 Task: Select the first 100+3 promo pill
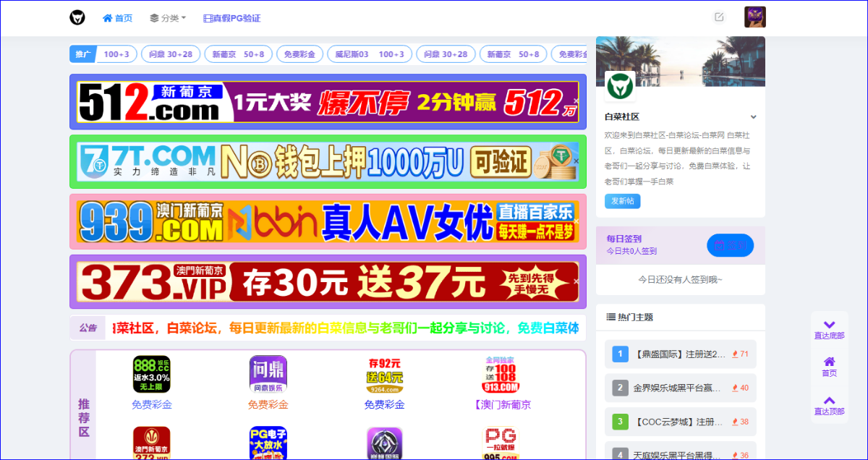(x=116, y=54)
